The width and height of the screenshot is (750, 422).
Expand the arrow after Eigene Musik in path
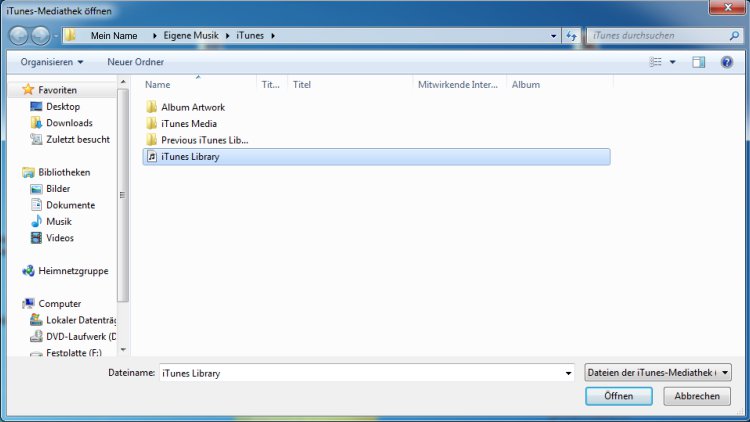click(x=227, y=36)
